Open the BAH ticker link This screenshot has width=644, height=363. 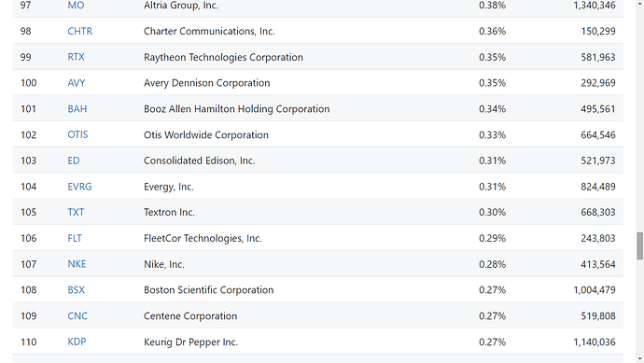pyautogui.click(x=77, y=109)
